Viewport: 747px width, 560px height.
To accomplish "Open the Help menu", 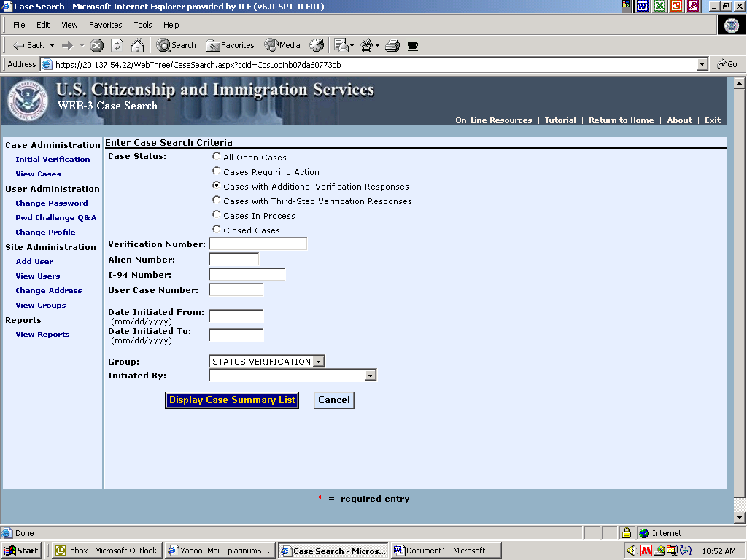I will pyautogui.click(x=171, y=25).
